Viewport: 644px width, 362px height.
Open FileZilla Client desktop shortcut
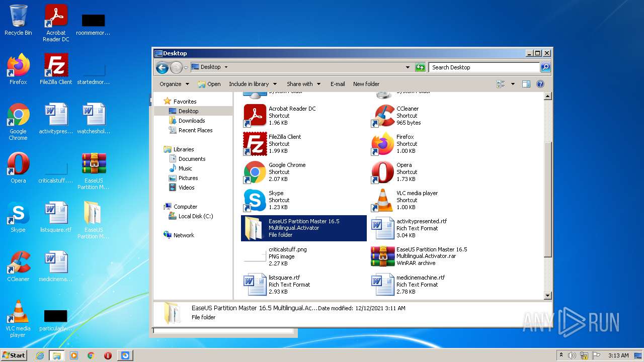56,69
